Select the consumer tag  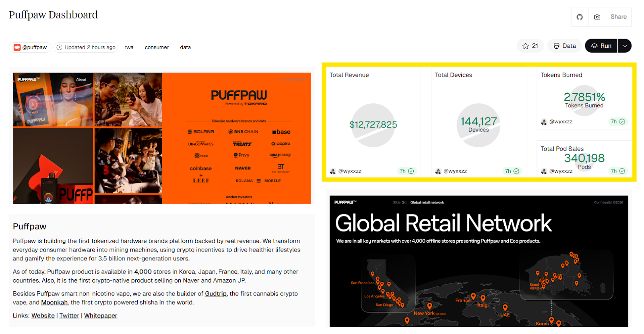[157, 47]
